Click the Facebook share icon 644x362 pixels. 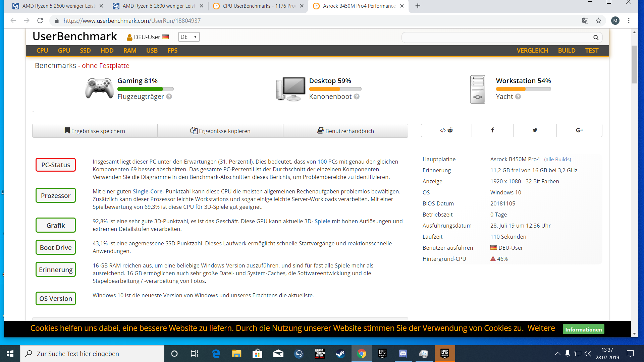click(492, 130)
